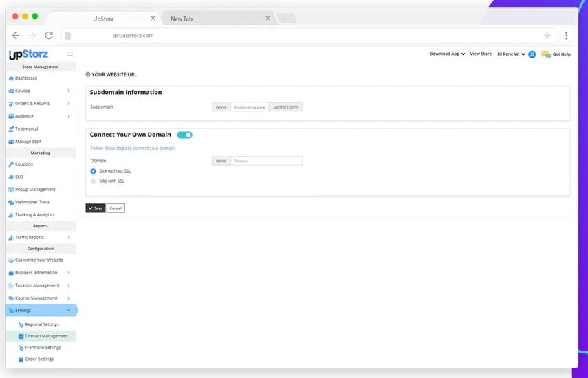Viewport: 588px width, 378px height.
Task: Click the Customize Your Website icon
Action: 11,260
